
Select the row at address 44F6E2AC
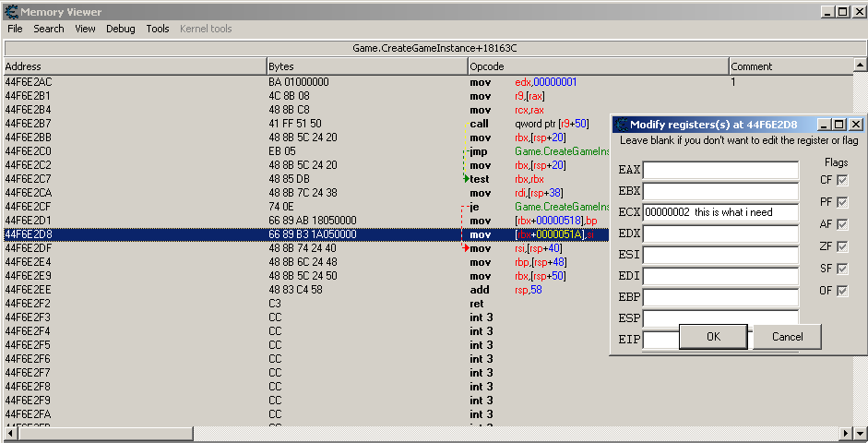click(x=427, y=82)
